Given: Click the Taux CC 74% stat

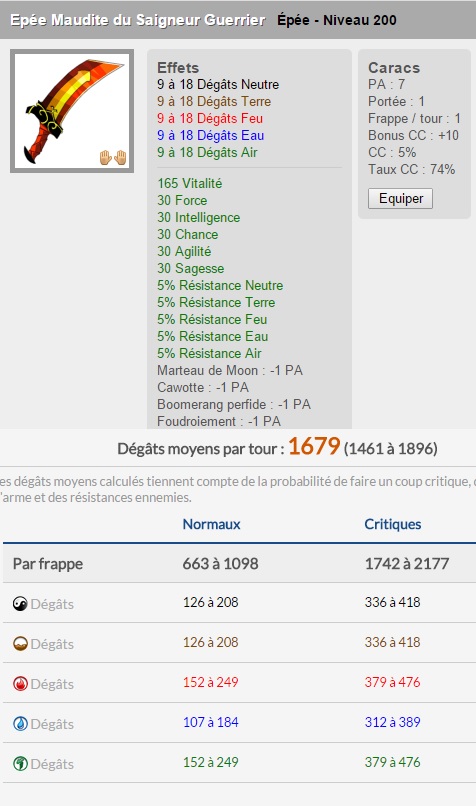Looking at the screenshot, I should (x=411, y=169).
